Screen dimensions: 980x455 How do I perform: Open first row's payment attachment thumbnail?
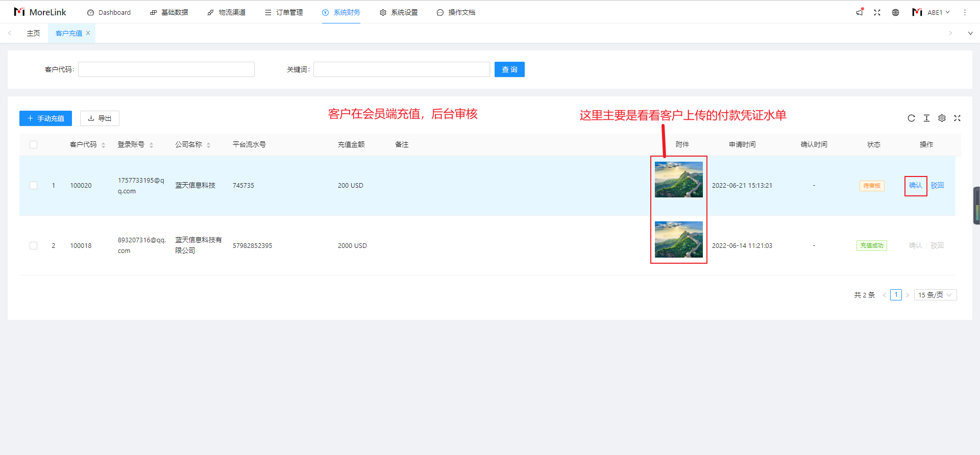click(x=678, y=180)
